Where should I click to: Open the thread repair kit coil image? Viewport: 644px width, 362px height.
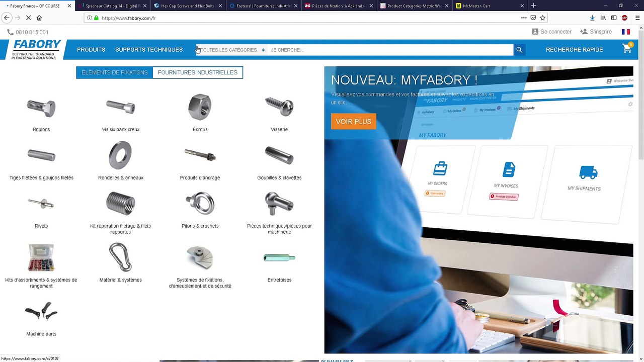121,203
